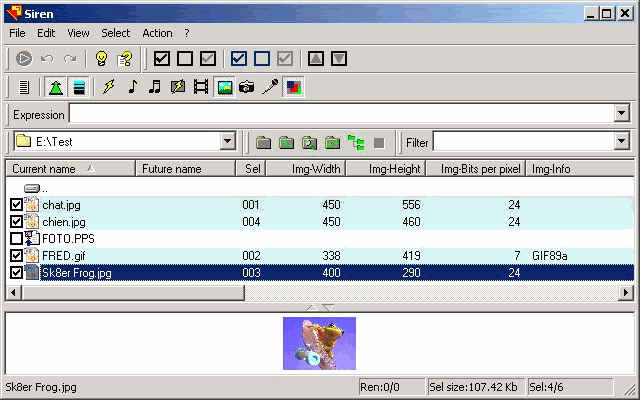Viewport: 640px width, 400px height.
Task: Click the blue checked-box select icon
Action: [x=239, y=59]
